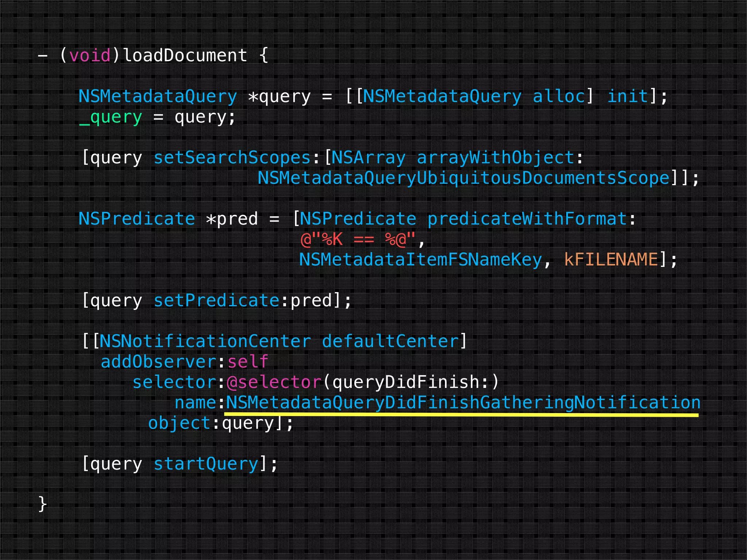Click "NSMetadataItemFSNameKey" constant
This screenshot has width=747, height=560.
[x=421, y=260]
